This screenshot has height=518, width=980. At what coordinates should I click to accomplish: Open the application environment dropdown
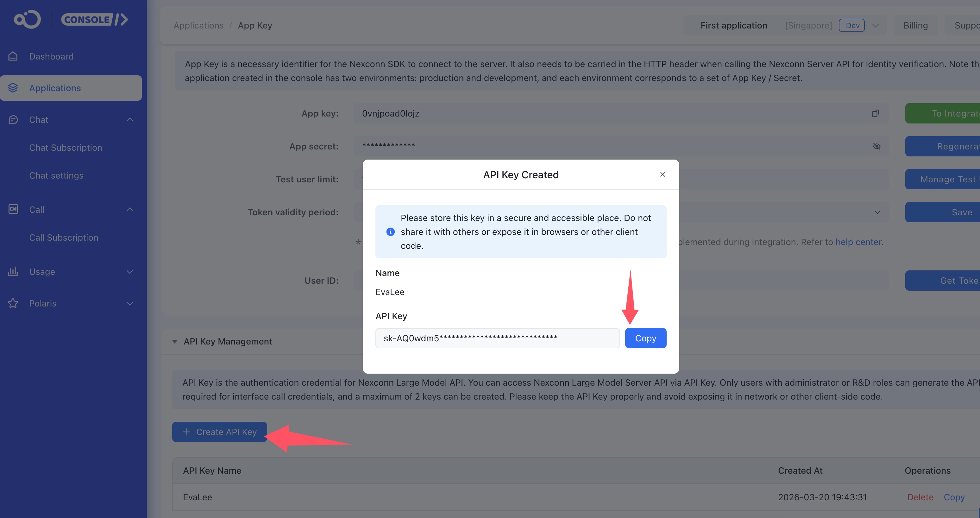(x=875, y=26)
